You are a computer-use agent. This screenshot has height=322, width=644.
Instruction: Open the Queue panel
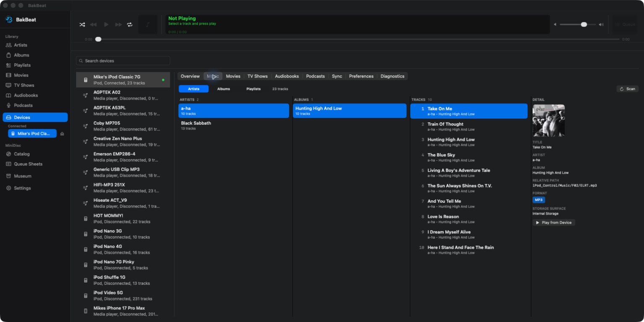click(x=625, y=24)
